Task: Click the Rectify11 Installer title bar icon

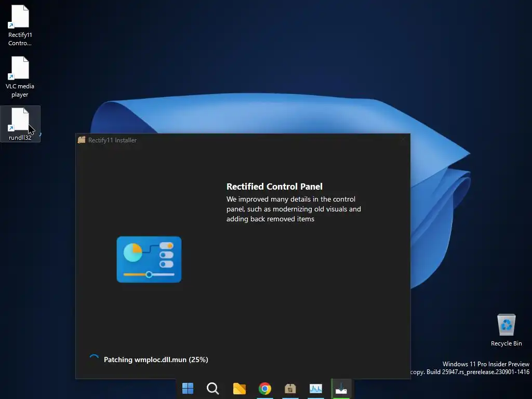Action: (82, 140)
